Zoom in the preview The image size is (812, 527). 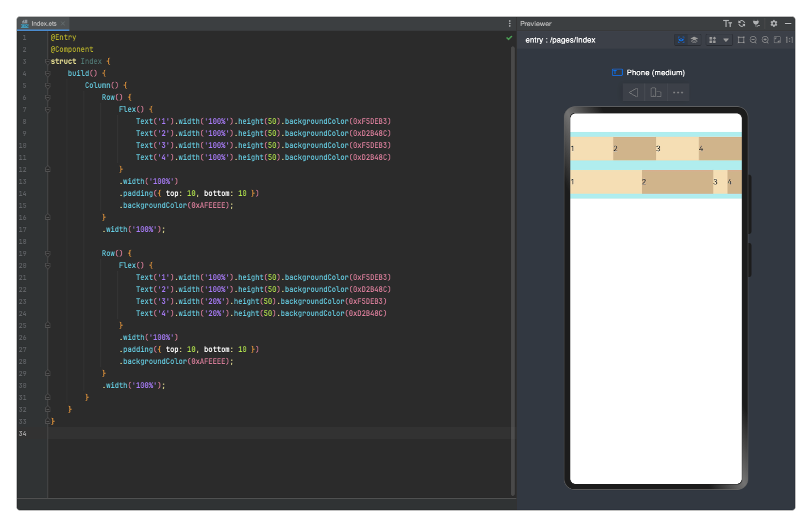765,40
